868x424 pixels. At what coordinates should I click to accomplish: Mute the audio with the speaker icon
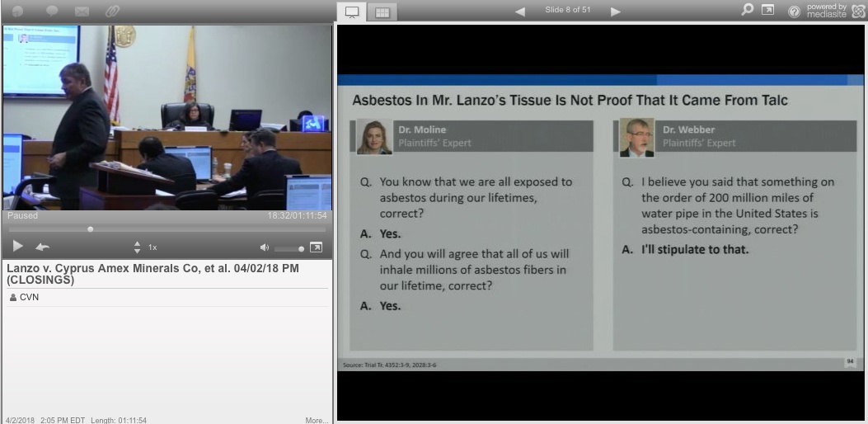pyautogui.click(x=265, y=247)
